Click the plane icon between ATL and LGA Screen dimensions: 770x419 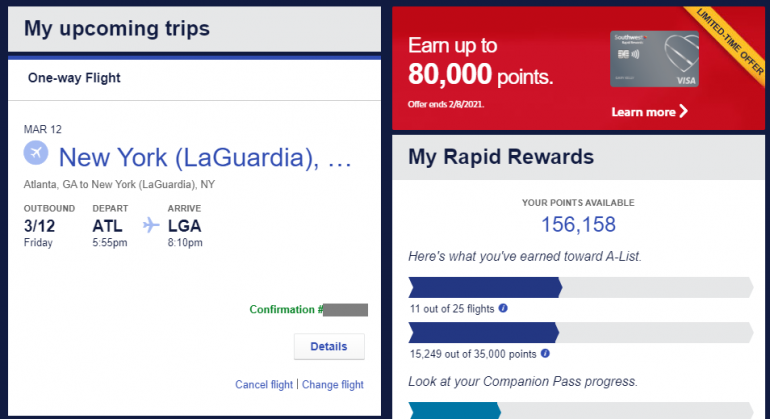(151, 225)
